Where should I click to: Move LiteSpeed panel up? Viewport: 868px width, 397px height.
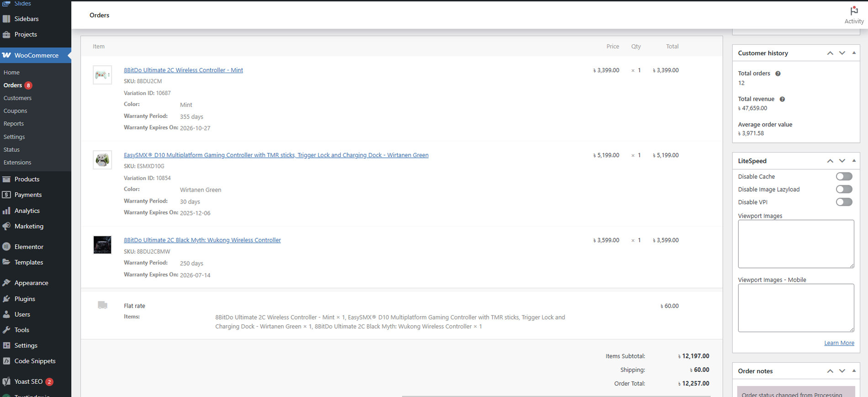pyautogui.click(x=830, y=161)
